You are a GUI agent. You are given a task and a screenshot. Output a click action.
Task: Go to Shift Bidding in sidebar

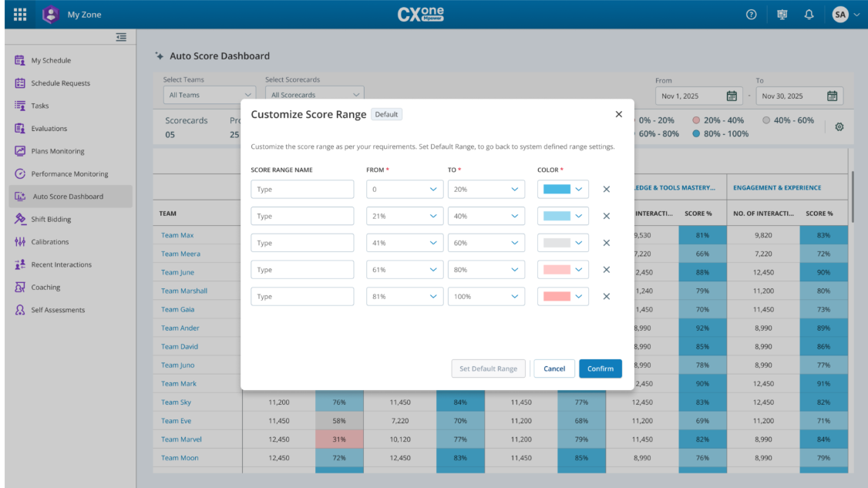coord(51,219)
